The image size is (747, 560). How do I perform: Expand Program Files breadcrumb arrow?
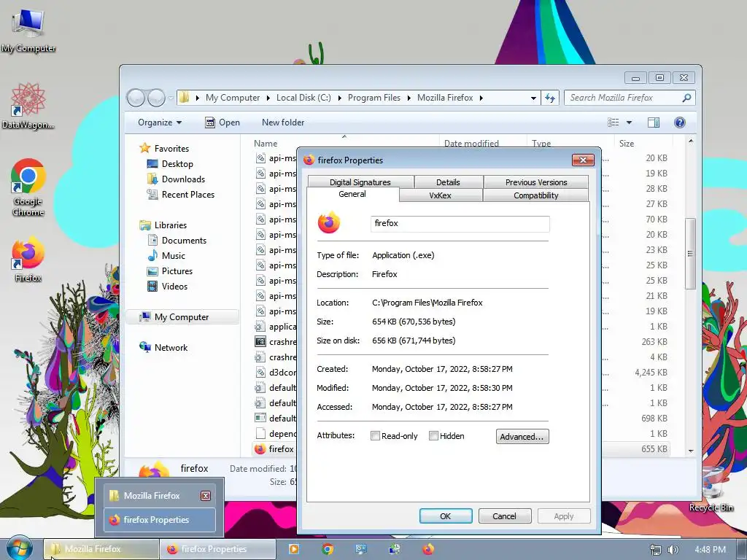pos(409,98)
